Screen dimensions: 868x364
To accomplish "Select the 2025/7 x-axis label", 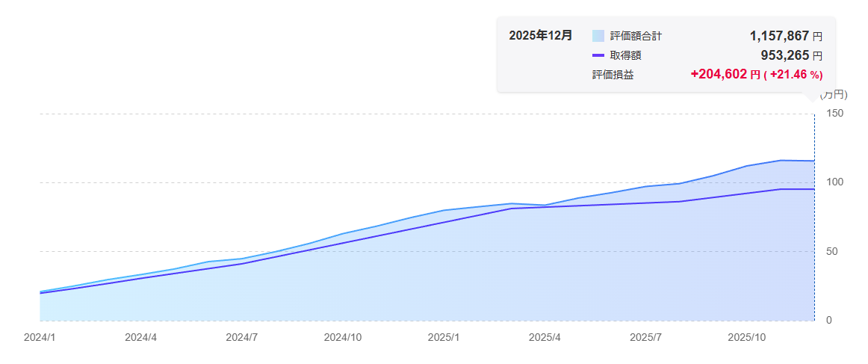I will [645, 338].
